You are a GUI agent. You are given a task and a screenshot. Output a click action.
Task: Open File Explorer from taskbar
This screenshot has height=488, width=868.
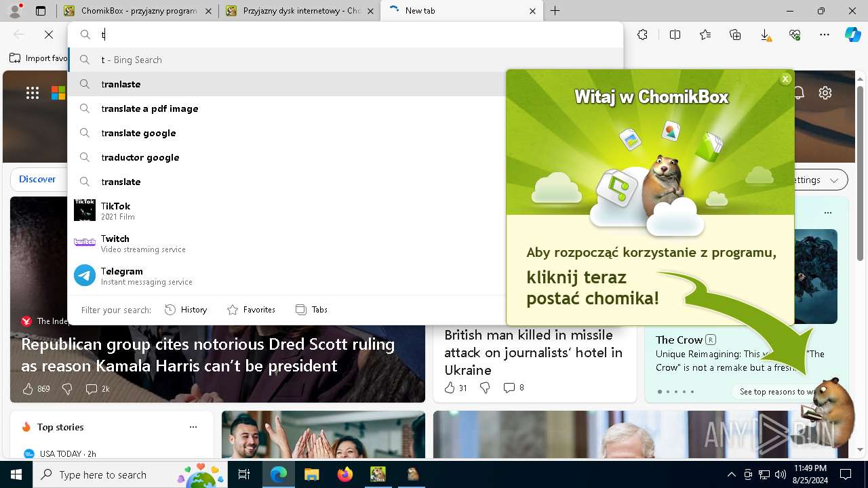(x=311, y=474)
